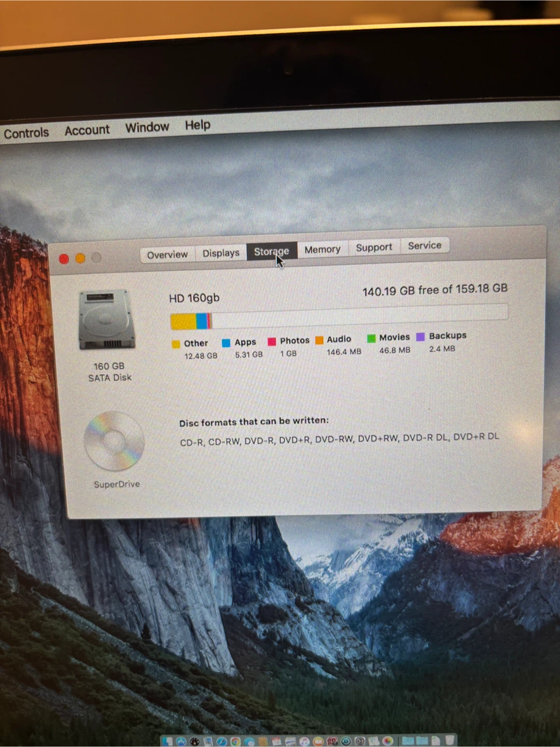This screenshot has width=560, height=747.
Task: Open iBooks from the Dock
Action: click(318, 741)
